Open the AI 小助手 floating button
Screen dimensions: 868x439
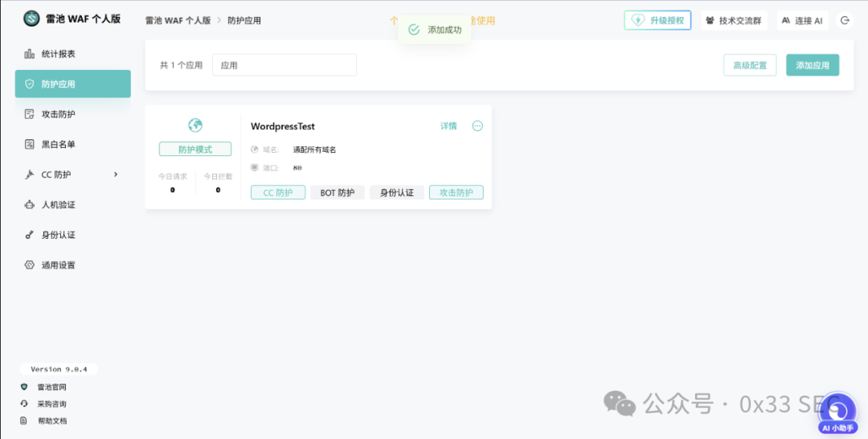(837, 413)
